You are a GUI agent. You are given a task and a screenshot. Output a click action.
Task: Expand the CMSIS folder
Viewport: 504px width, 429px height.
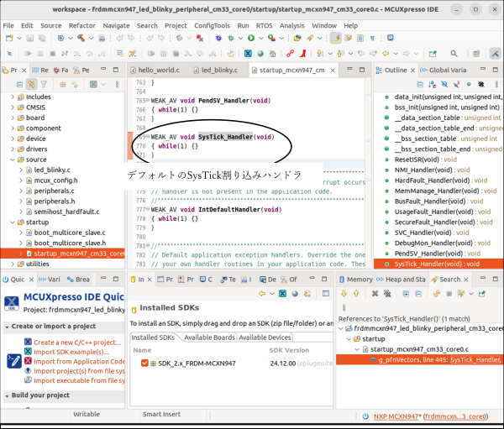12,107
